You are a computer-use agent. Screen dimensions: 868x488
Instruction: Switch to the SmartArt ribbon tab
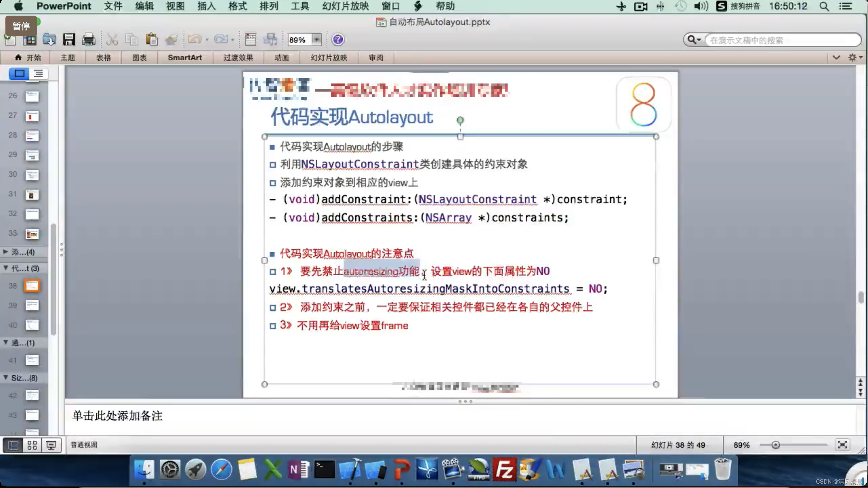185,58
